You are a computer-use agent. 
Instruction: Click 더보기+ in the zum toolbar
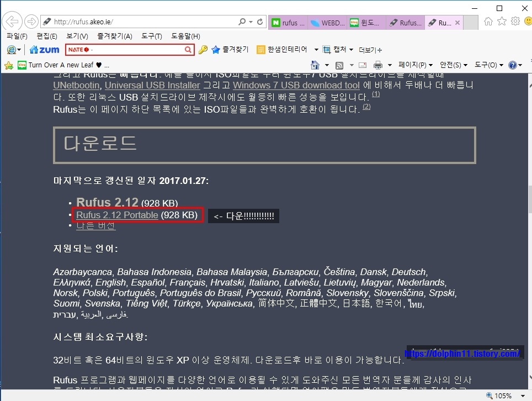tap(370, 50)
